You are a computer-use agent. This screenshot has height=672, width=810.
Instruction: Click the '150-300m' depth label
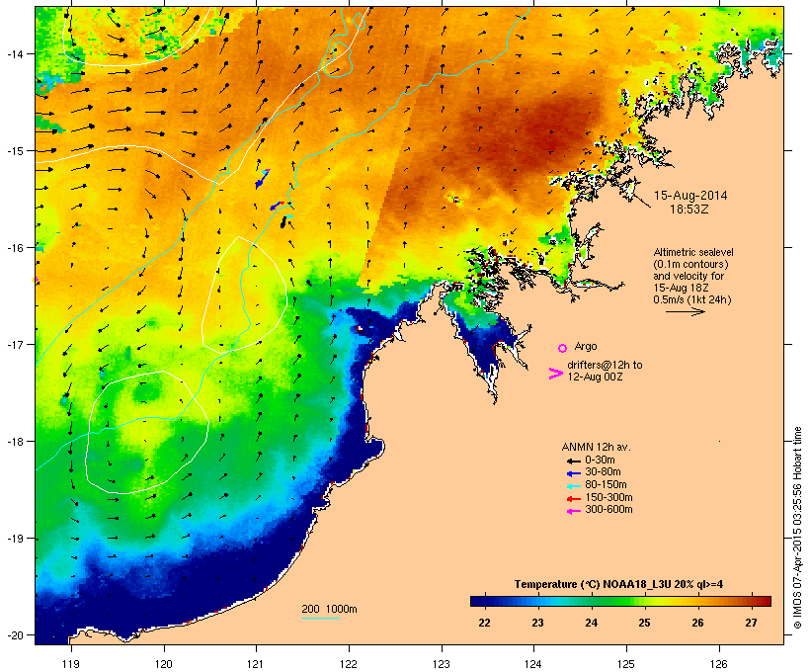coord(608,497)
